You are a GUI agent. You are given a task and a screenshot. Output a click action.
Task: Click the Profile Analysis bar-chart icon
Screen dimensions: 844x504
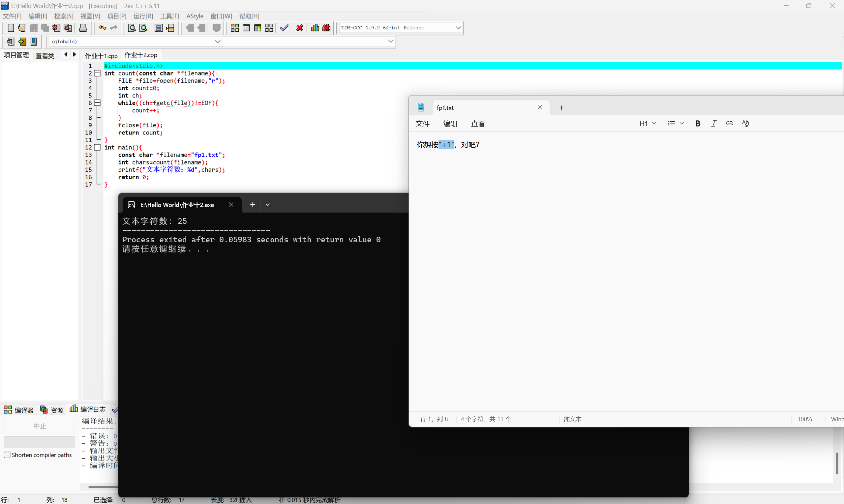[315, 28]
